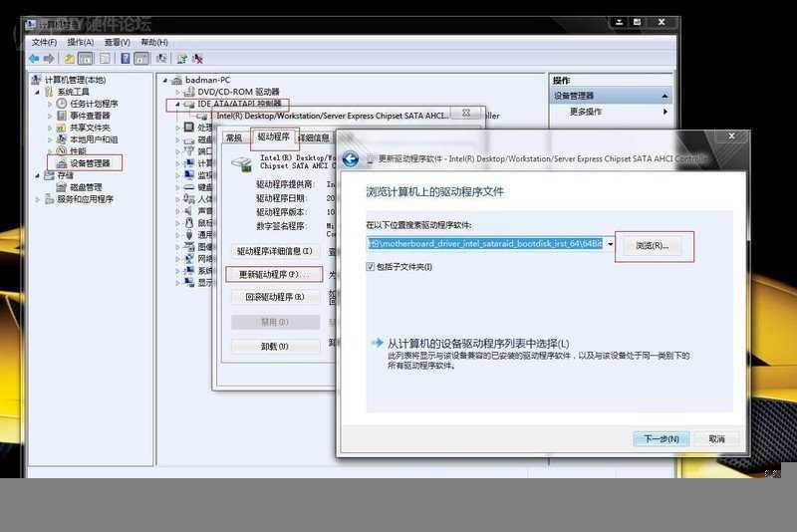Switch to the 常规 tab in properties
The width and height of the screenshot is (797, 532).
coord(234,137)
